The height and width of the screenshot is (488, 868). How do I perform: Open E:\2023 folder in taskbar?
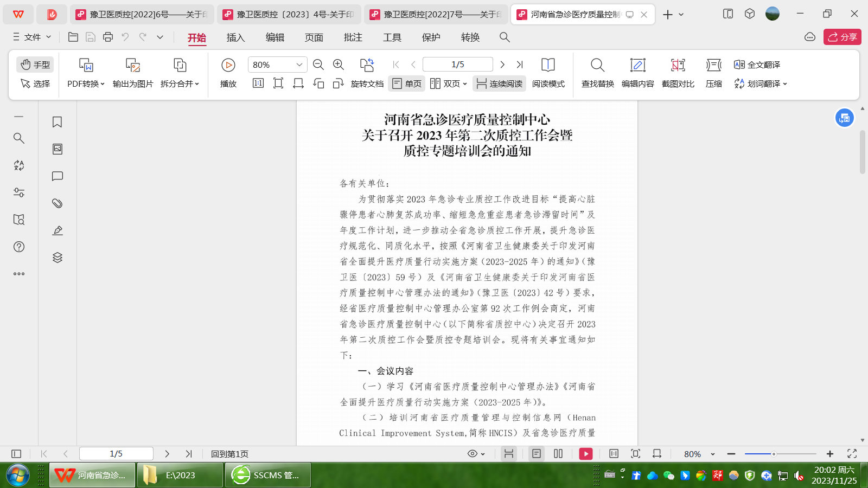coord(180,475)
